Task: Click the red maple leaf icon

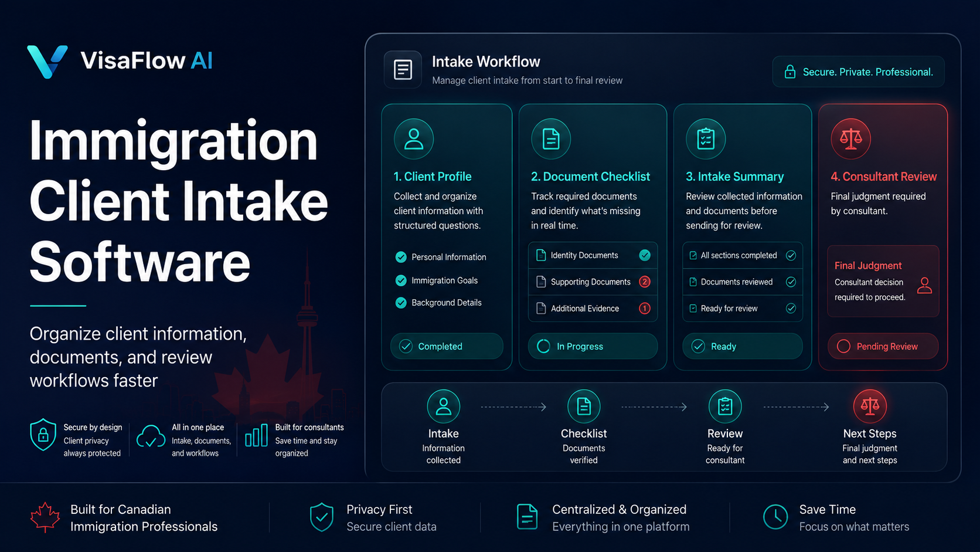Action: (45, 517)
